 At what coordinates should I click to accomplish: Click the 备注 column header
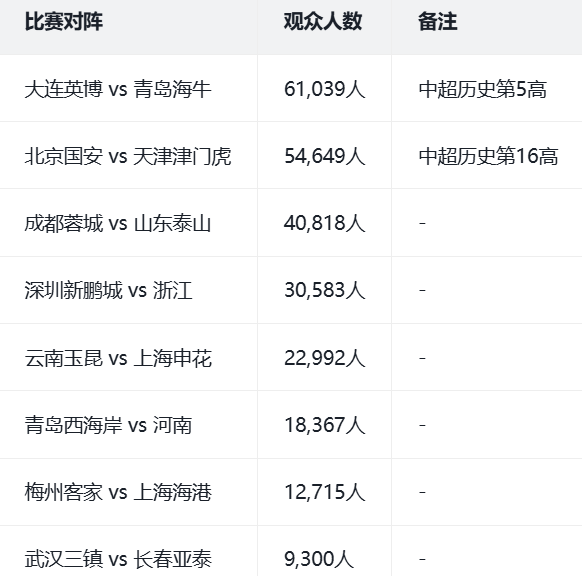[x=438, y=21]
